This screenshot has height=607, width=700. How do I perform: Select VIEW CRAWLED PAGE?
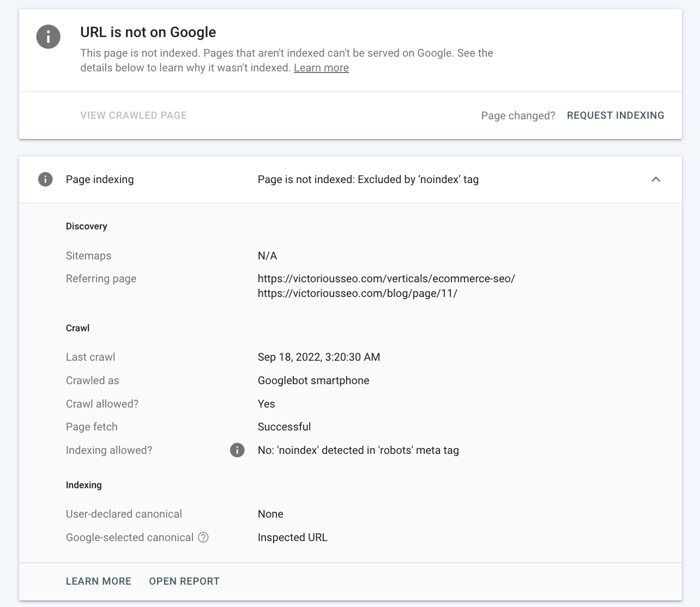tap(134, 115)
